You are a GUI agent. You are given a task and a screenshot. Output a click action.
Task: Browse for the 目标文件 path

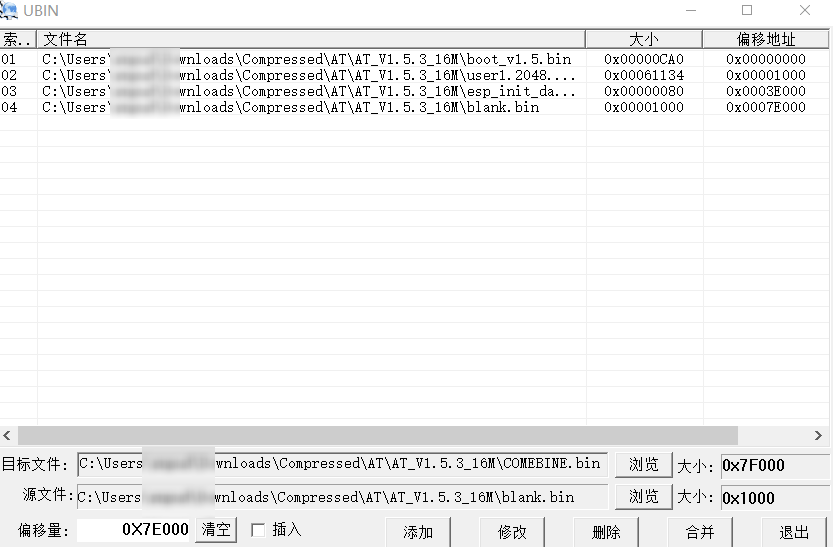coord(643,465)
